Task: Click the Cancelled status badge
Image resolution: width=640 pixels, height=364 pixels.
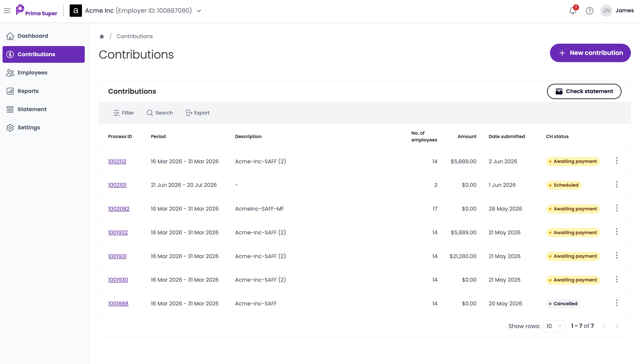Action: tap(563, 304)
